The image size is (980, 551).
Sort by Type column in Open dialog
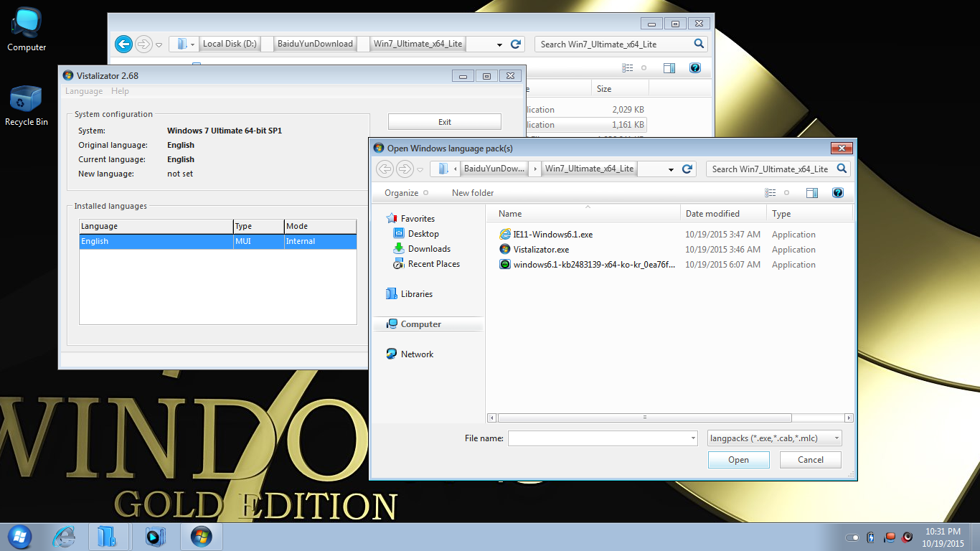[809, 214]
